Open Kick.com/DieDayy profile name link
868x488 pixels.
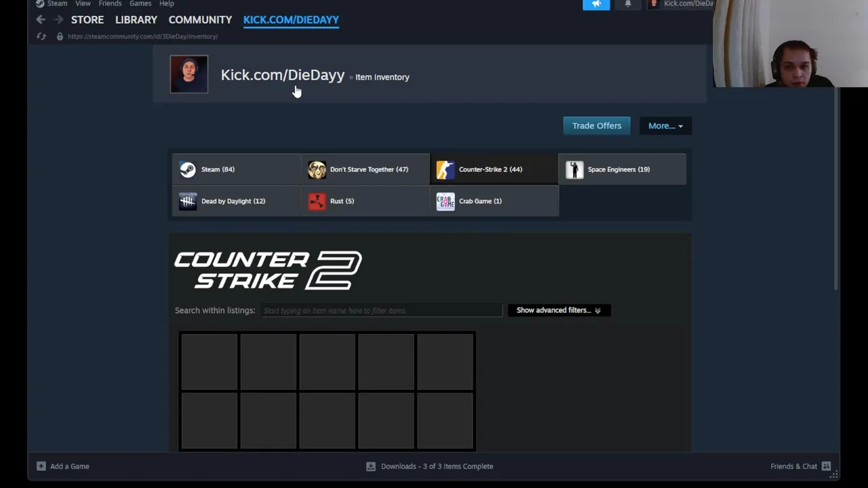283,75
